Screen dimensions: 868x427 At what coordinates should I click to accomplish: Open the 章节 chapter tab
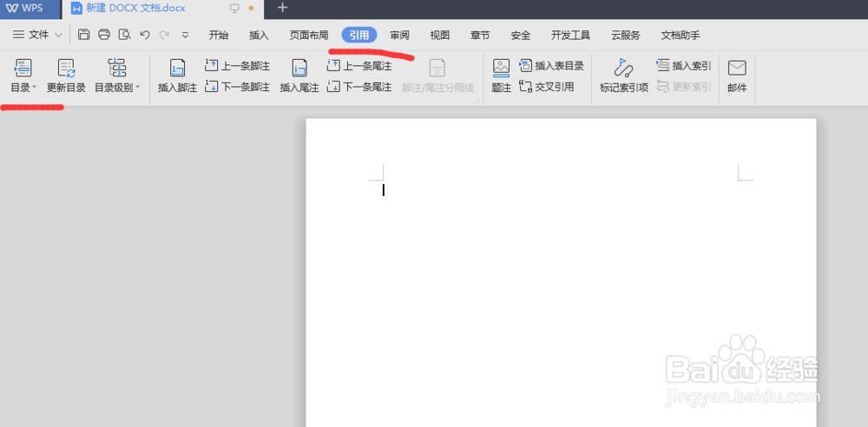480,35
